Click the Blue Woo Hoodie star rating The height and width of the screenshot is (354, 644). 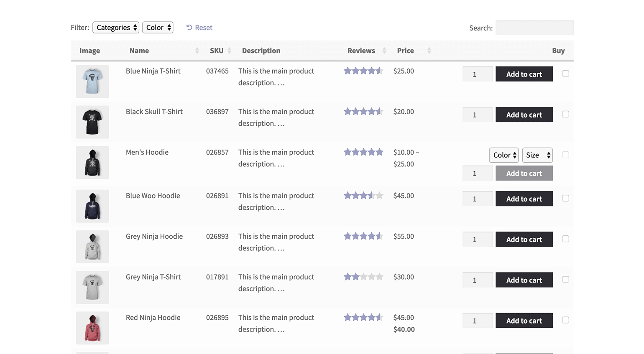pos(363,196)
